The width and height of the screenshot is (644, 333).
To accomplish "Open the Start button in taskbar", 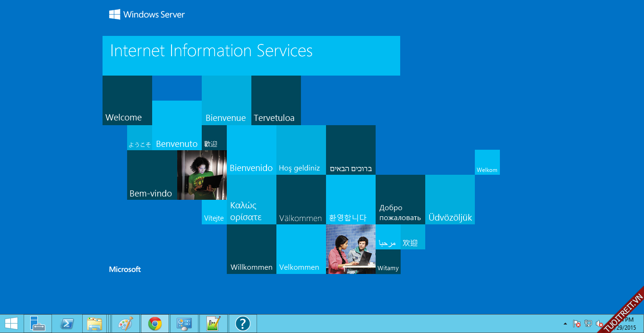I will tap(11, 324).
